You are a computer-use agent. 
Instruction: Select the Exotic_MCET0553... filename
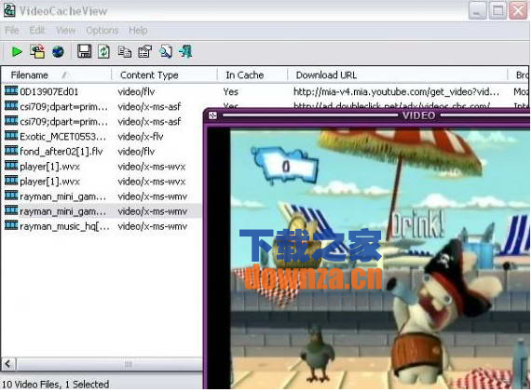point(62,137)
